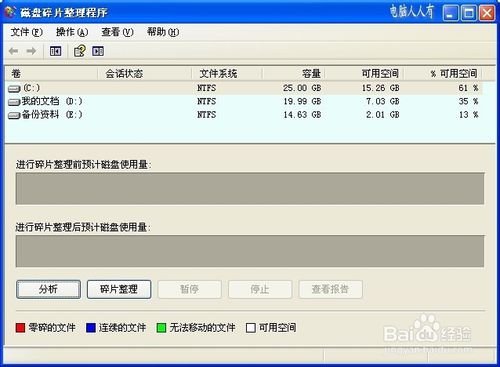The height and width of the screenshot is (367, 500).
Task: Select the 备份资料 (E:) volume
Action: point(244,115)
